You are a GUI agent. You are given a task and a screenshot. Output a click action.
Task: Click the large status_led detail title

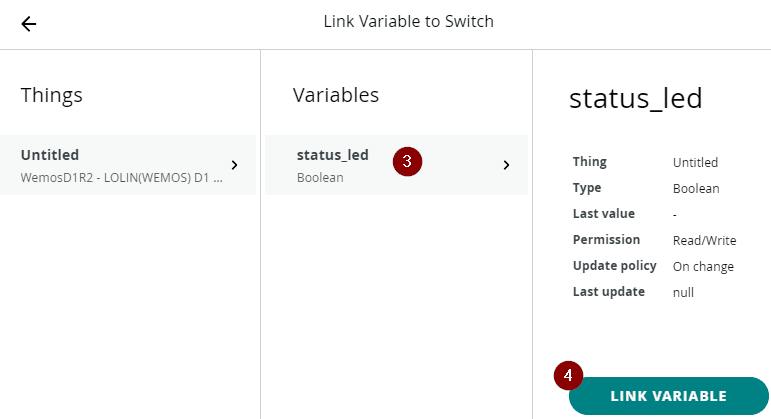[635, 98]
